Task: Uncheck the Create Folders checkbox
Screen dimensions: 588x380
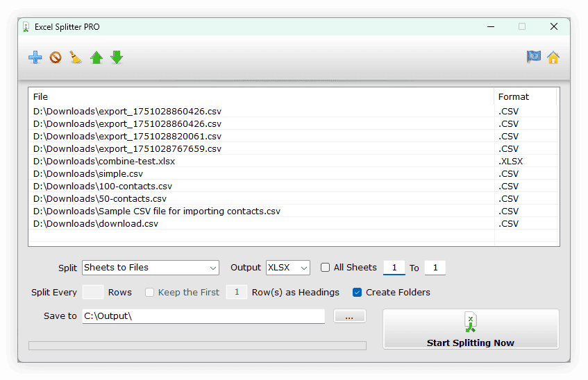Action: [x=357, y=292]
